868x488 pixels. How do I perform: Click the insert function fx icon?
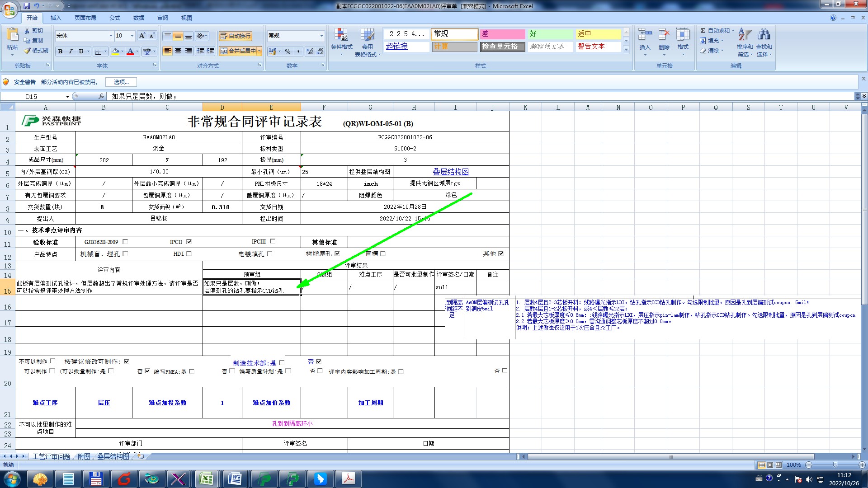101,96
